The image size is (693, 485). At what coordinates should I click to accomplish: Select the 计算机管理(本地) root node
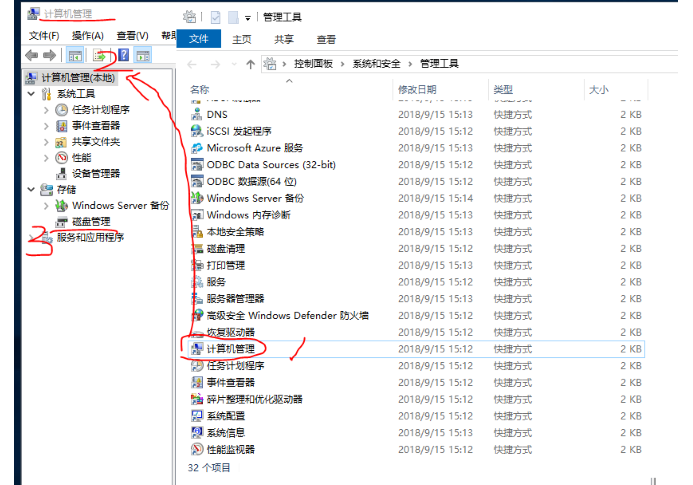72,78
